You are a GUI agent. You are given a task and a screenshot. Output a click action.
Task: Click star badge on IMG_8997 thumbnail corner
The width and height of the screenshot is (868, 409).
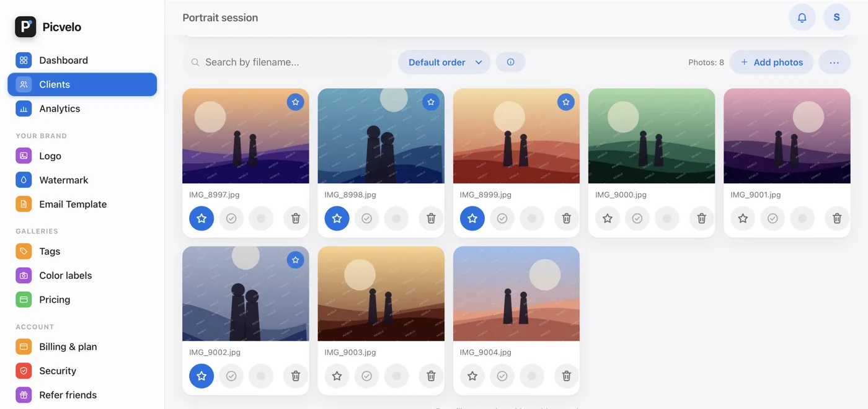295,102
